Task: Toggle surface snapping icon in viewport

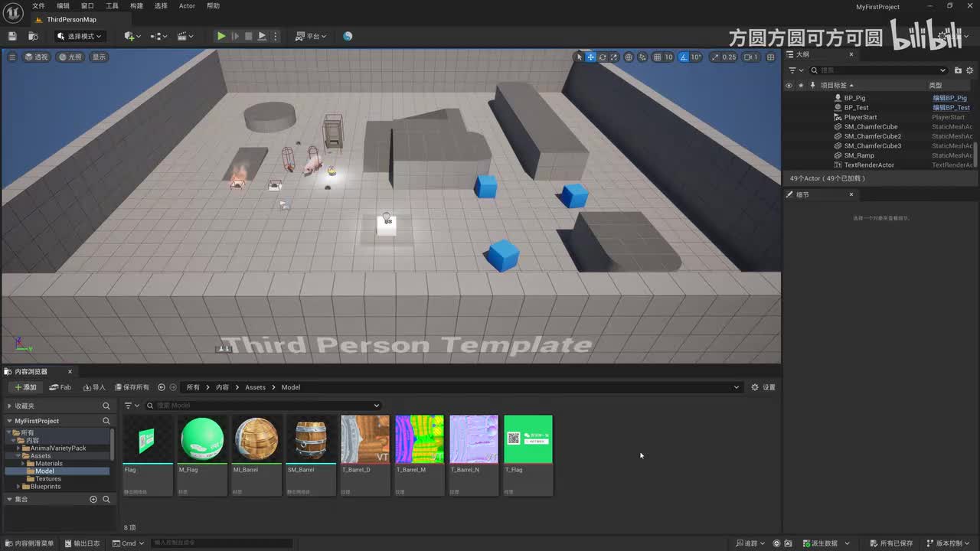Action: coord(643,57)
